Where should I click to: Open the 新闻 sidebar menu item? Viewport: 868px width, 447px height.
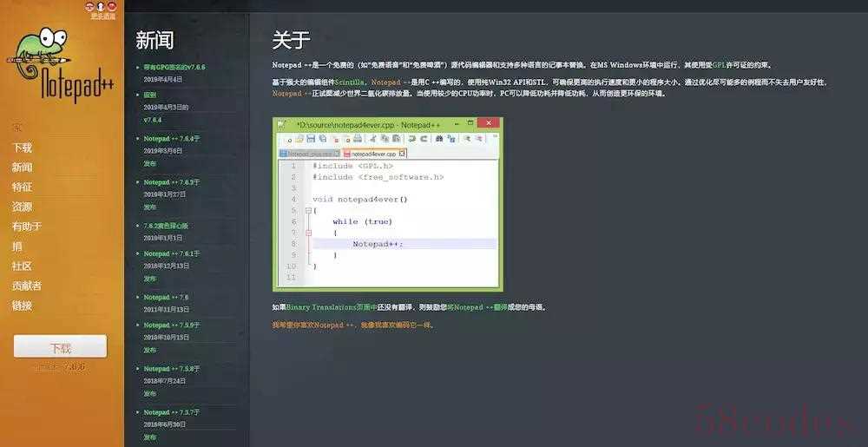click(x=23, y=168)
